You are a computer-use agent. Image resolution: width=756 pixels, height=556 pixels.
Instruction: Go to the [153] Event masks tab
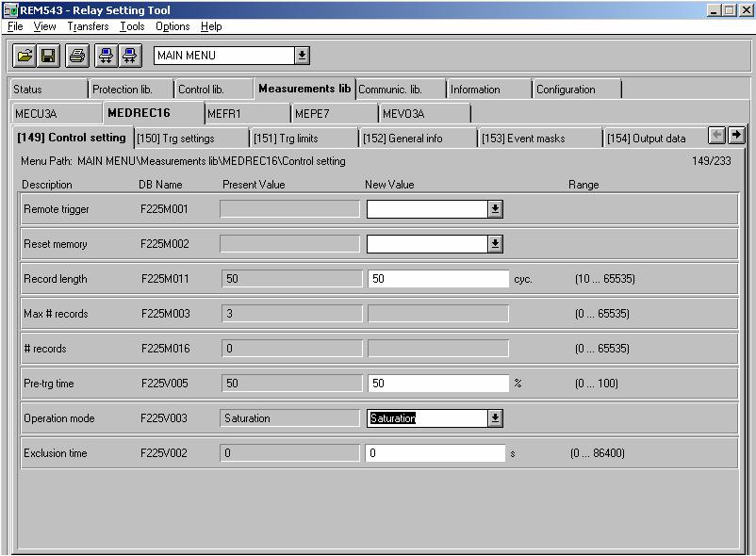tap(540, 139)
